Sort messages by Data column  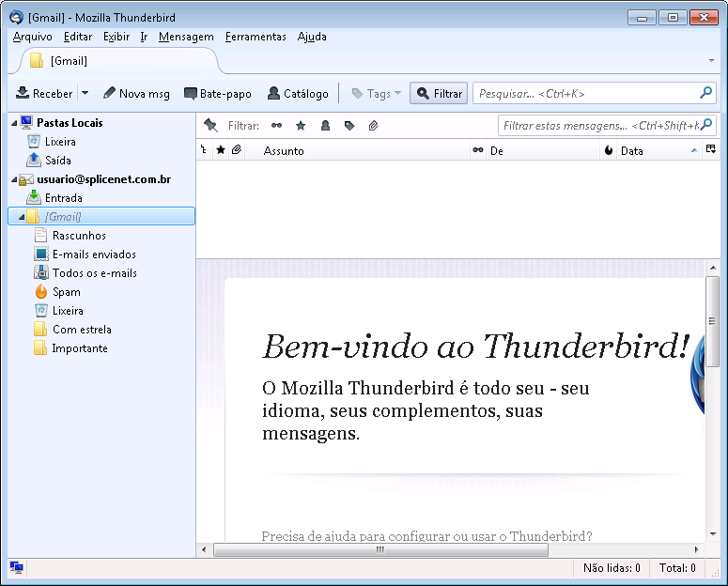(x=659, y=150)
